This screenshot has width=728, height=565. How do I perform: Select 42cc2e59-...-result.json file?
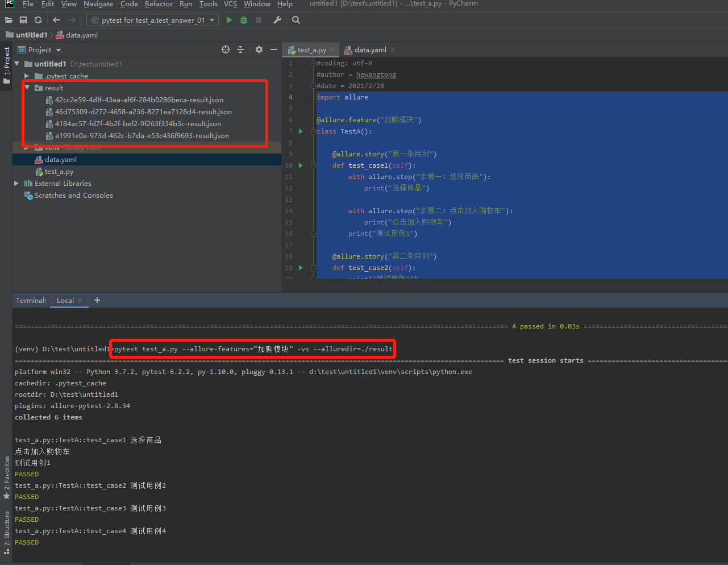(139, 99)
